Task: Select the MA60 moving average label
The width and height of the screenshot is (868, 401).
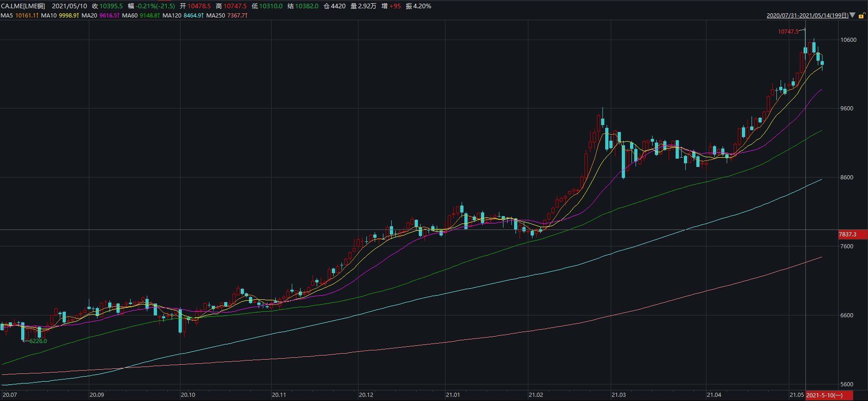Action: click(130, 16)
